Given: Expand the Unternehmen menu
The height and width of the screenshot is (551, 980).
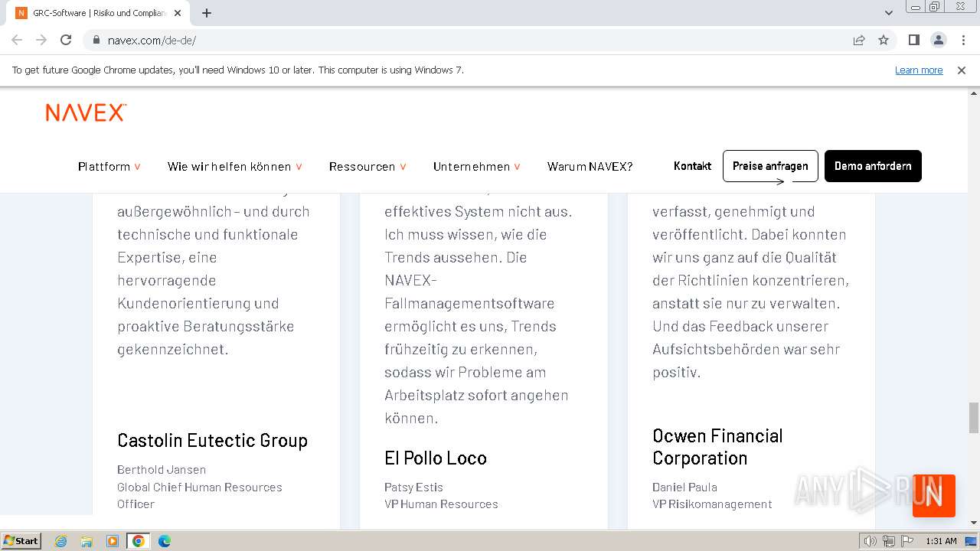Looking at the screenshot, I should (x=477, y=166).
